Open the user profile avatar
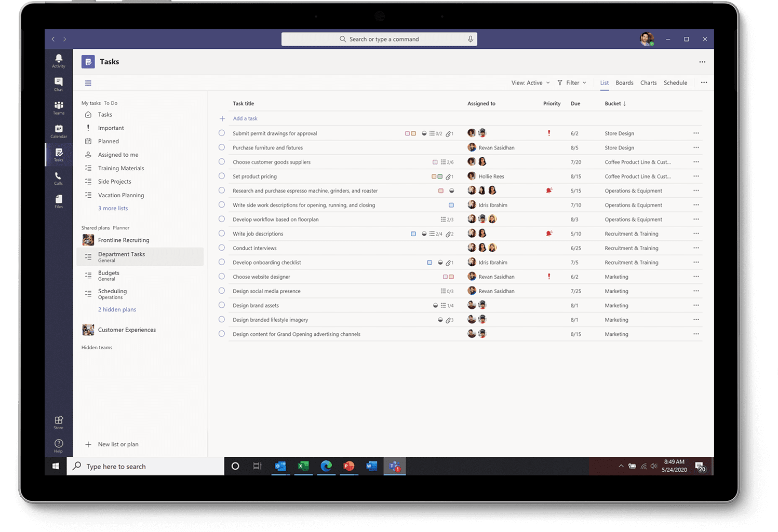 [x=647, y=39]
